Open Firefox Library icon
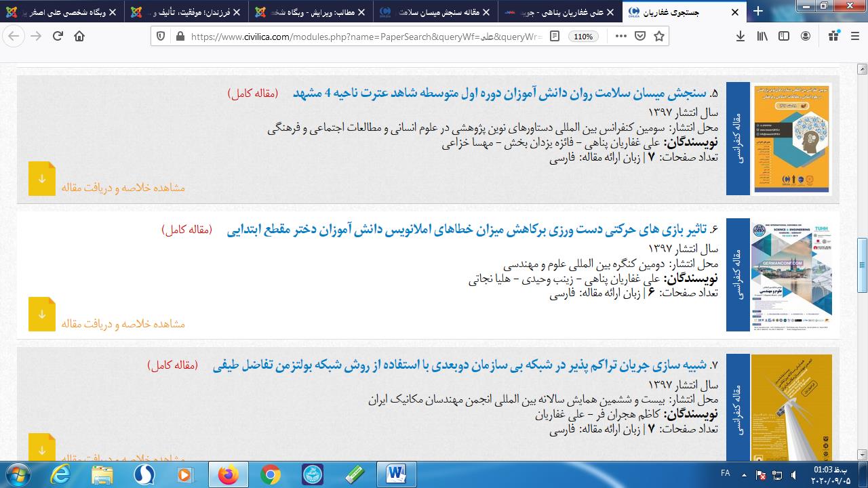The width and height of the screenshot is (868, 488). point(762,37)
